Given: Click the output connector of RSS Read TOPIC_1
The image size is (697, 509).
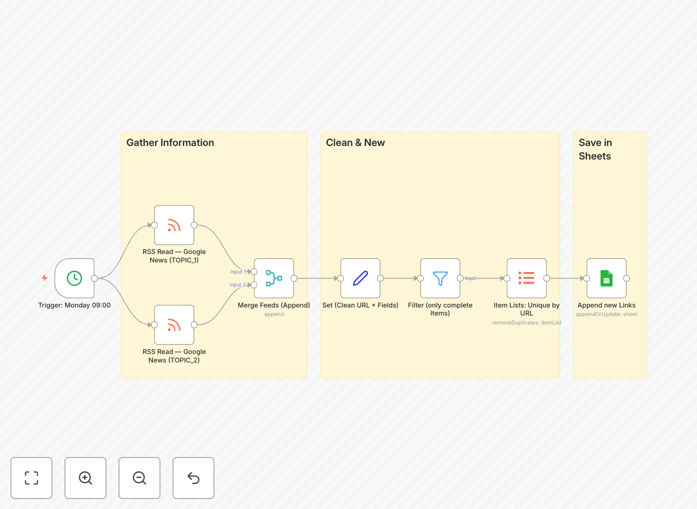Looking at the screenshot, I should (x=194, y=225).
